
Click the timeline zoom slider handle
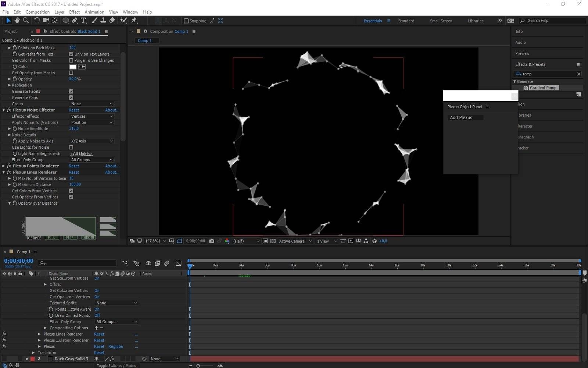coord(198,365)
